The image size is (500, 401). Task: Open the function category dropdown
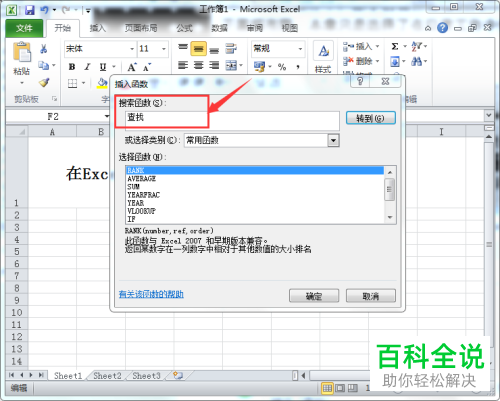[333, 140]
